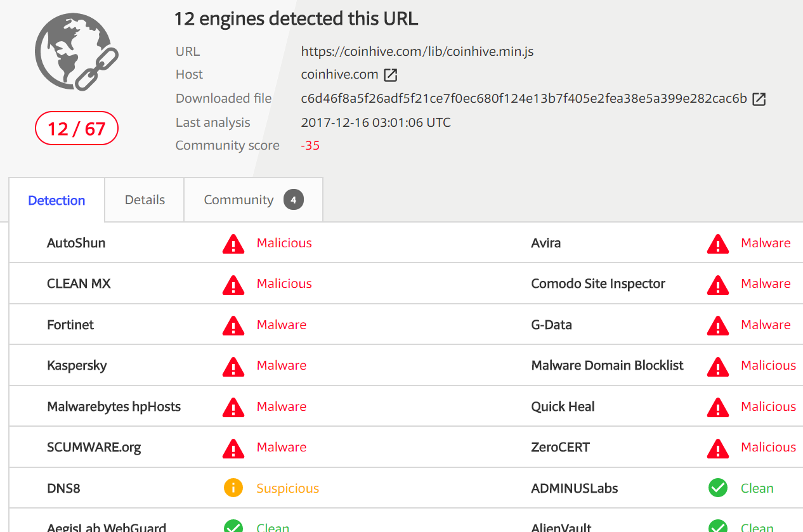The width and height of the screenshot is (803, 532).
Task: Click the Avira warning triangle icon
Action: [x=718, y=243]
